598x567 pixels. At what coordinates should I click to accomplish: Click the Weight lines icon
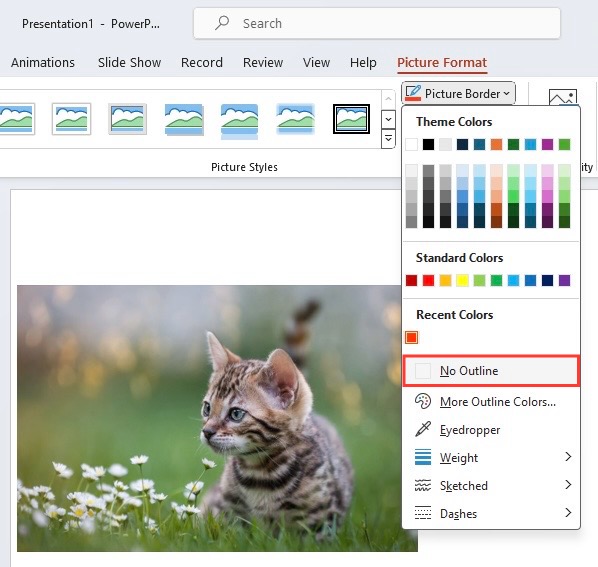423,457
